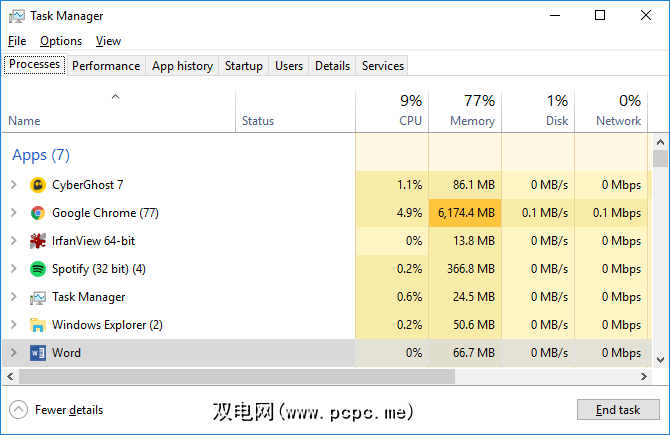Sort processes by Memory column
Image resolution: width=670 pixels, height=435 pixels.
point(466,111)
